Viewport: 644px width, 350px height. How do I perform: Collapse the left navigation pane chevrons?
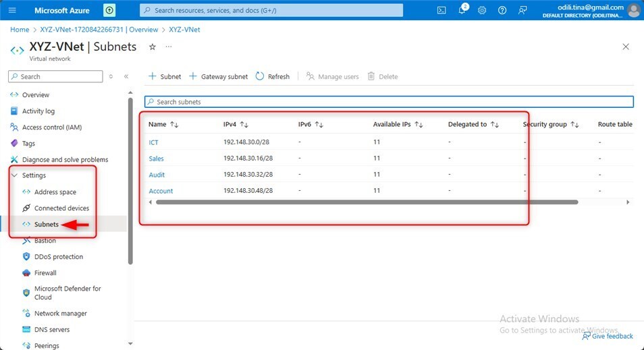coord(126,77)
